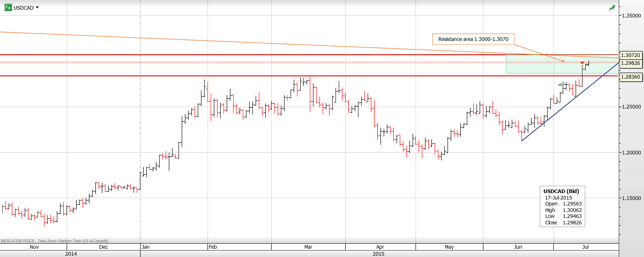The height and width of the screenshot is (257, 644).
Task: Select the green up-triangle marker near July
Action: (x=560, y=84)
